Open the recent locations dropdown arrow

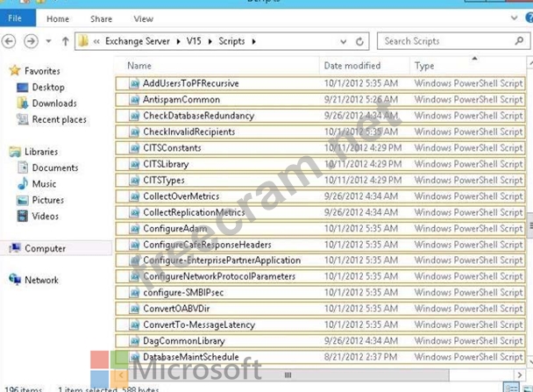[48, 41]
